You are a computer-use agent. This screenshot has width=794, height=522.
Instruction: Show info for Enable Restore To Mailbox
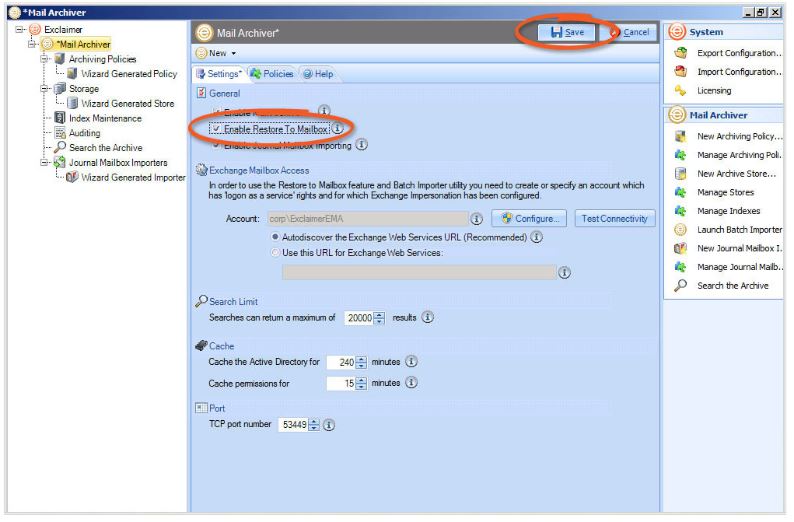point(338,129)
